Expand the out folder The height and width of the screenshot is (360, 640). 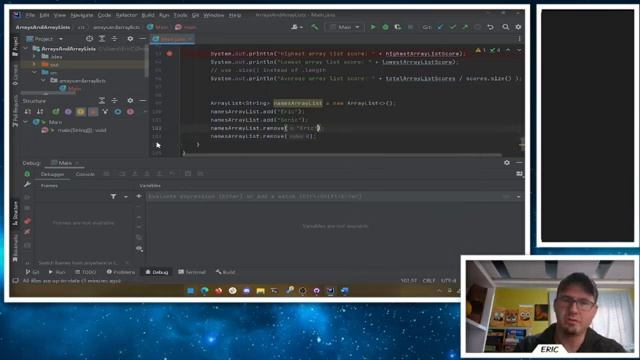(x=34, y=64)
